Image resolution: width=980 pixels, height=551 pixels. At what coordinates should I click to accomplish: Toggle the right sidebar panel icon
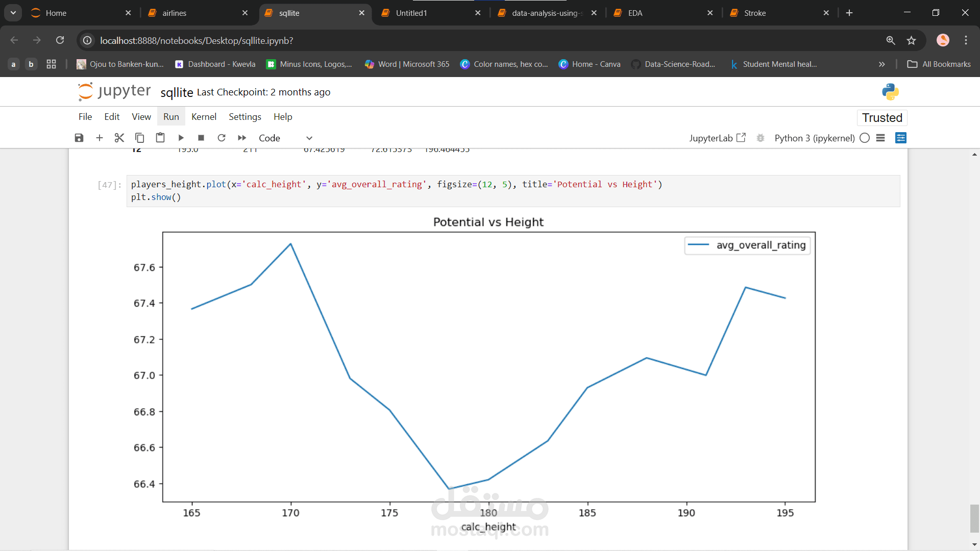(x=901, y=138)
